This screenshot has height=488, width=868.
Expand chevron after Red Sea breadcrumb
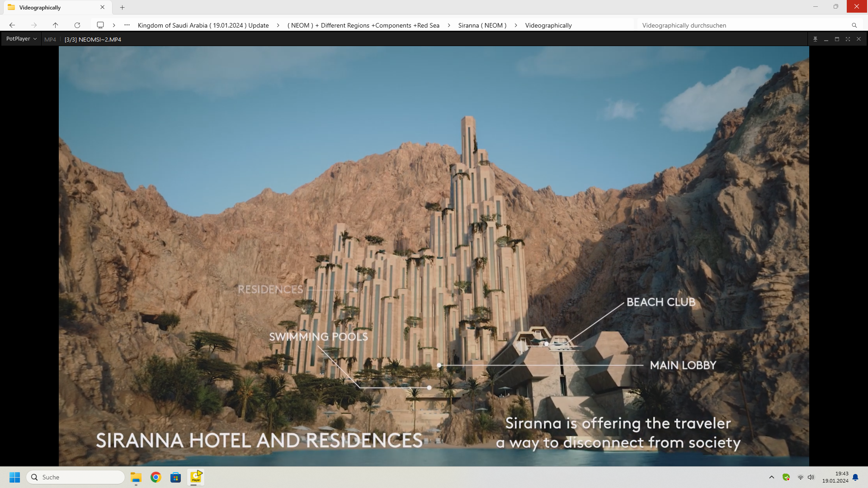tap(449, 25)
